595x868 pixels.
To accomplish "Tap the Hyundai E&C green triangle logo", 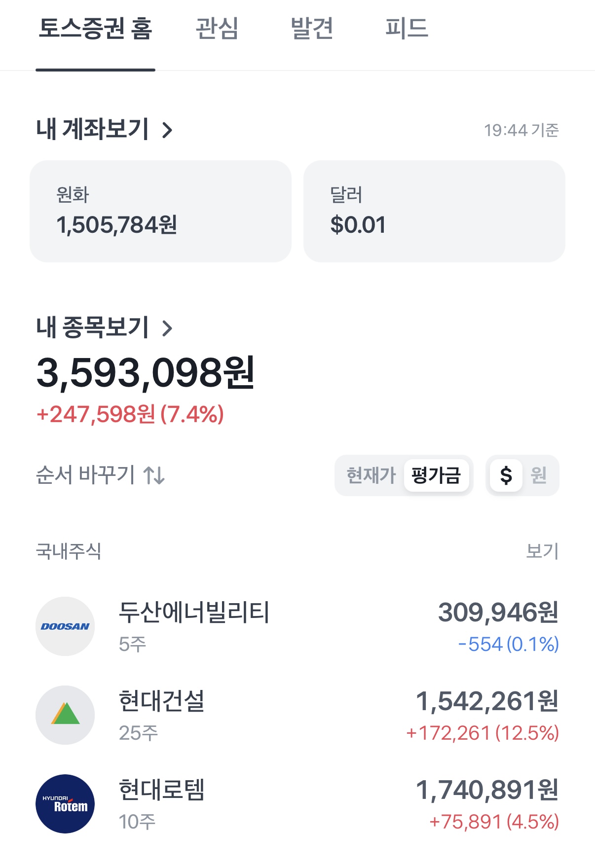I will tap(65, 715).
